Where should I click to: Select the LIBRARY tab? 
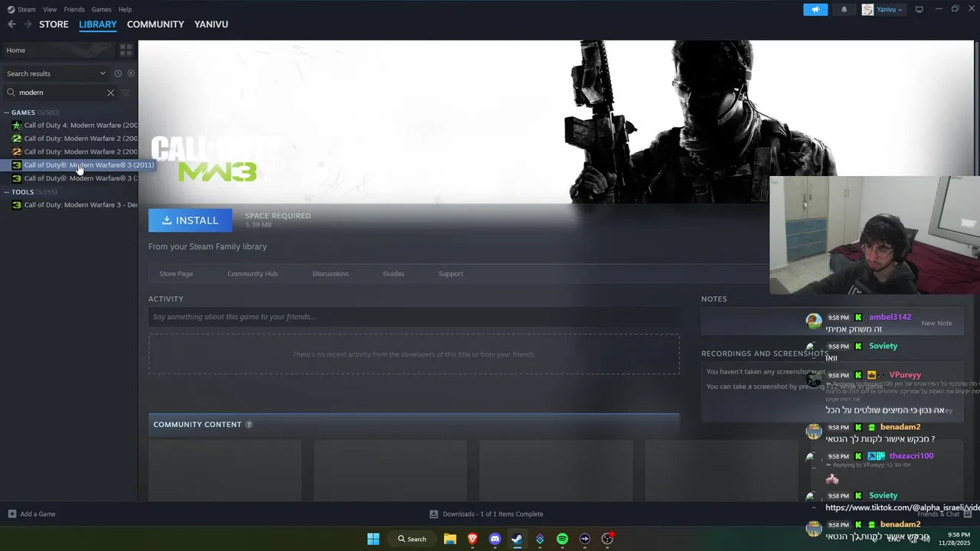(98, 24)
